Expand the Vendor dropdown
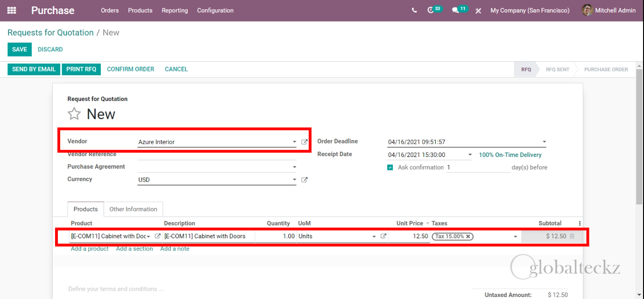The image size is (644, 299). (294, 142)
